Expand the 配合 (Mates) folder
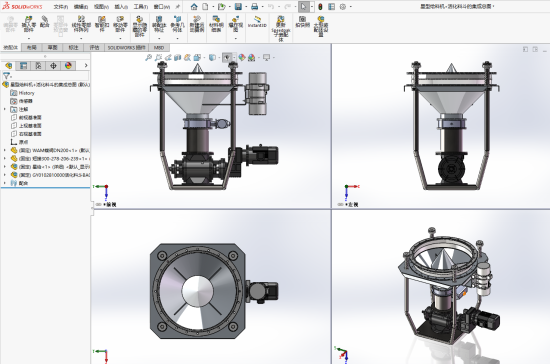The width and height of the screenshot is (550, 364). coord(5,183)
